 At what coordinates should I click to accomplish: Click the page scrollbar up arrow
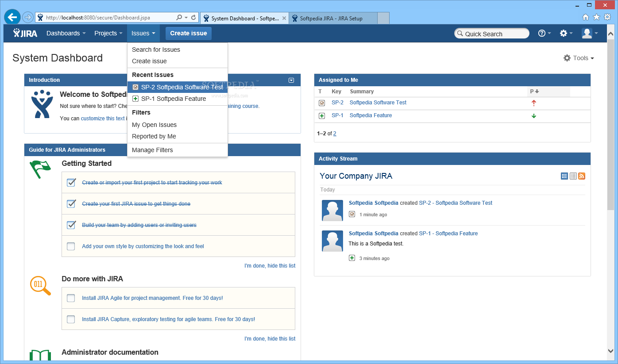click(611, 33)
